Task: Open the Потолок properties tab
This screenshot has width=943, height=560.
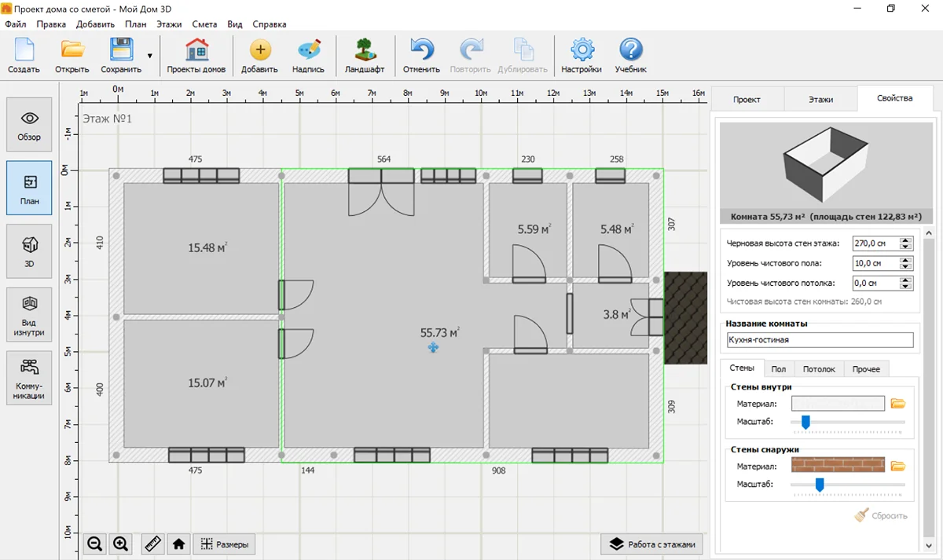Action: click(x=819, y=368)
